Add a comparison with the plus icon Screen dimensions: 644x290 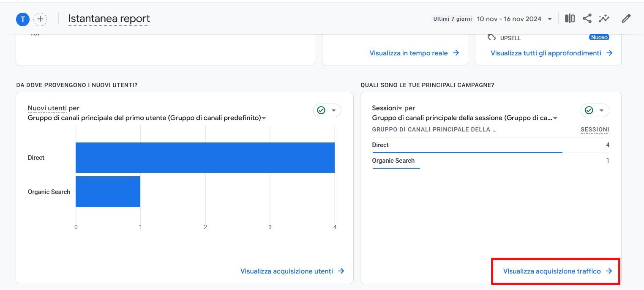click(40, 19)
